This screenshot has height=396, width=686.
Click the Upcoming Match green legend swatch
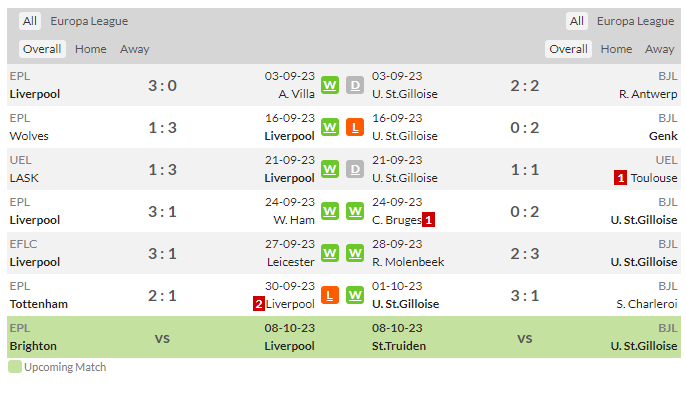pyautogui.click(x=15, y=367)
